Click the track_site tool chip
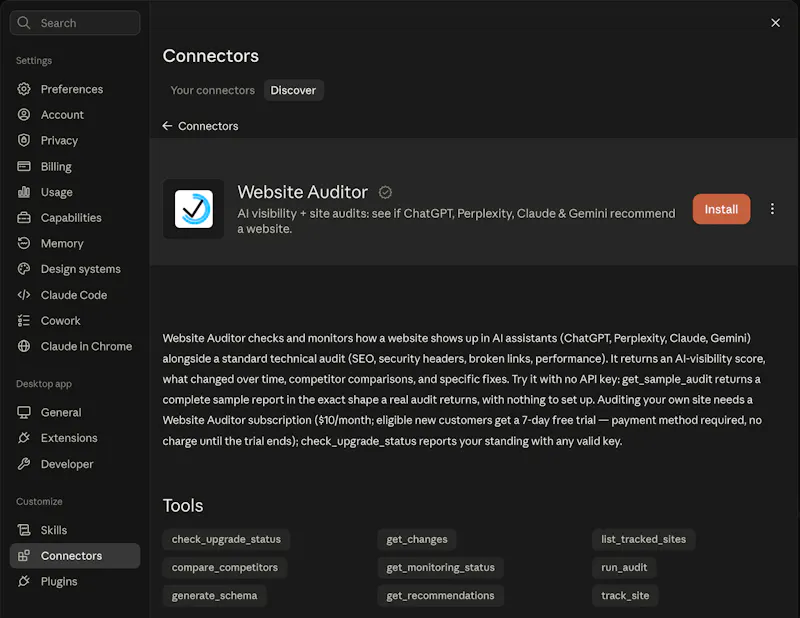800x618 pixels. [625, 595]
